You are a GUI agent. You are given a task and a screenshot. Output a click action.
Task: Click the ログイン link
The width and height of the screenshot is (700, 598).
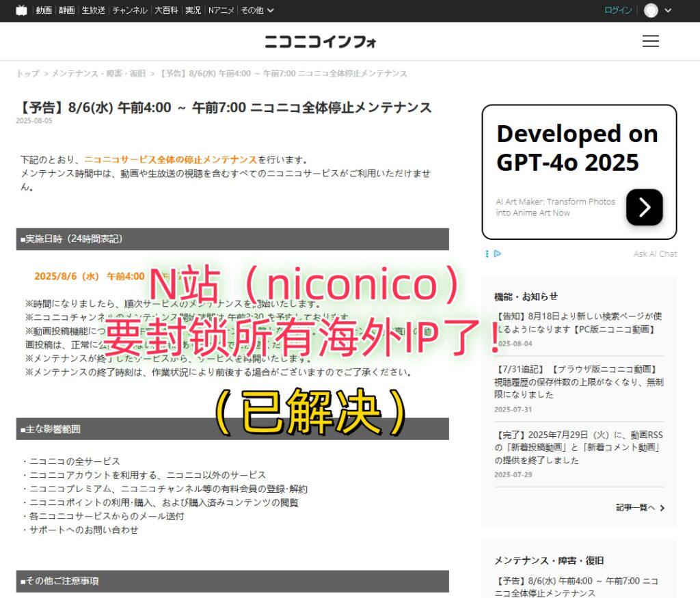pyautogui.click(x=618, y=10)
